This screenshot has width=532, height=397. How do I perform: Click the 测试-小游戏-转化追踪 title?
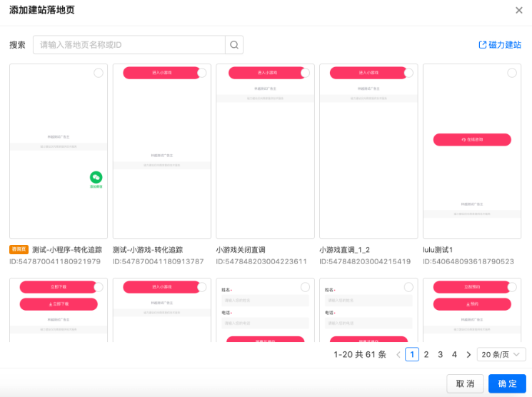pyautogui.click(x=148, y=250)
